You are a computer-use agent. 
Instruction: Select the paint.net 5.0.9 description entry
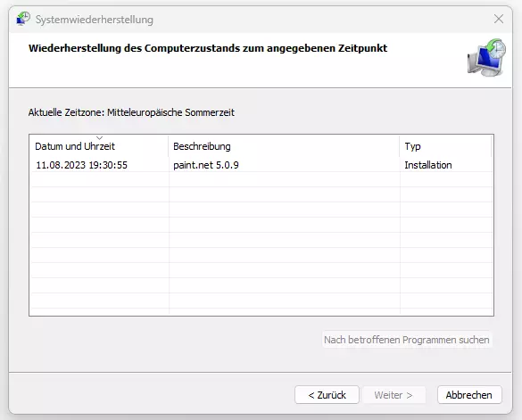coord(206,165)
